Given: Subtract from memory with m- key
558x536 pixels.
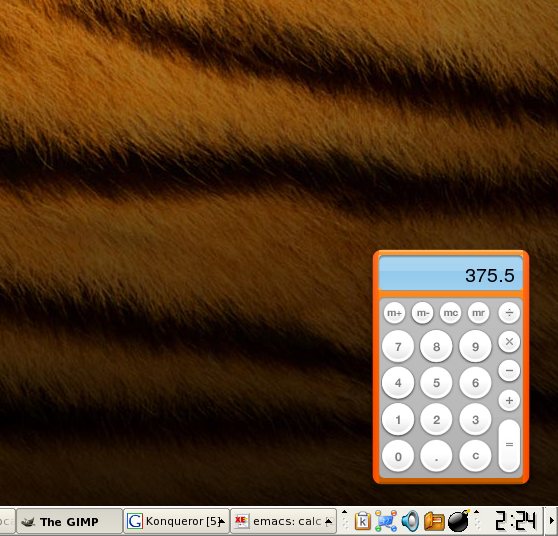Looking at the screenshot, I should (x=422, y=313).
